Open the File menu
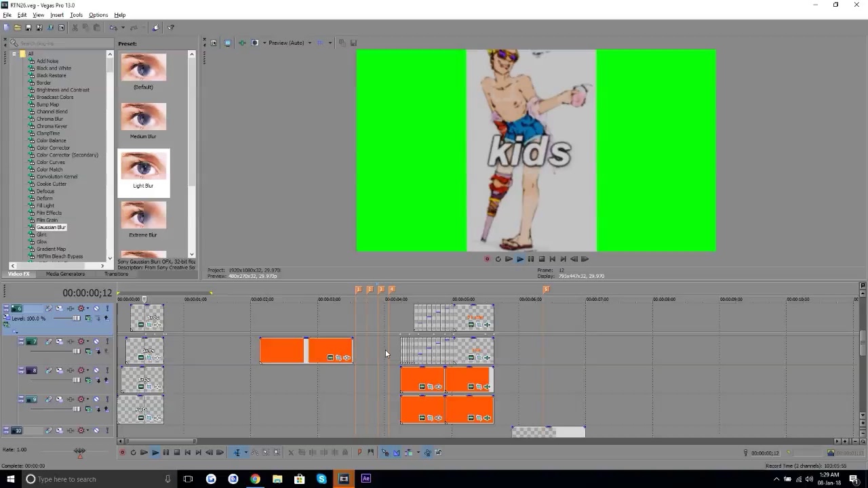Image resolution: width=868 pixels, height=488 pixels. 7,15
